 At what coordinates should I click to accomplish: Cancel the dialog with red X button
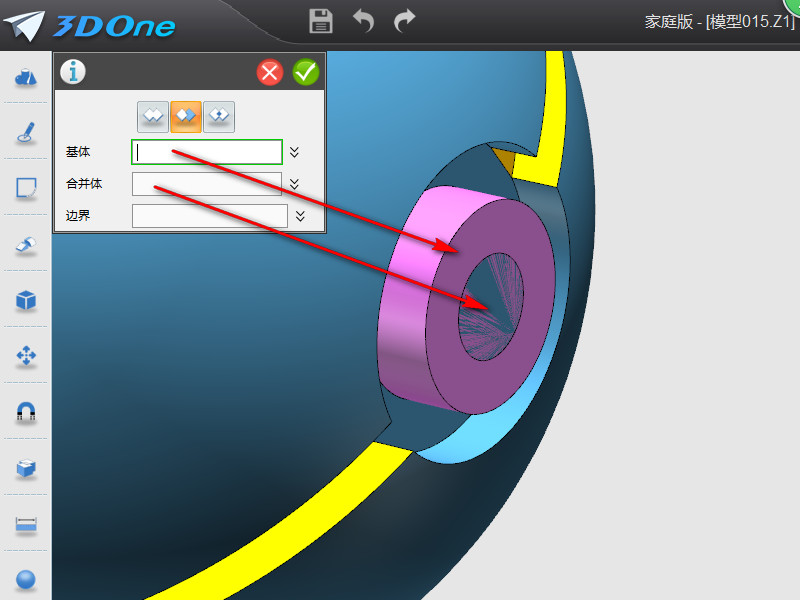tap(269, 71)
